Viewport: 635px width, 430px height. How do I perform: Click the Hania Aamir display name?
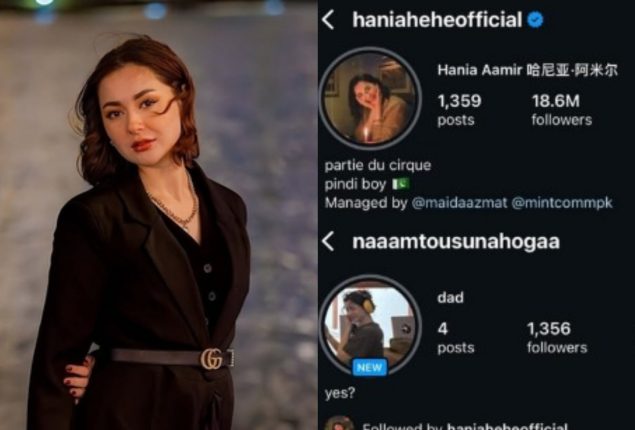pyautogui.click(x=528, y=70)
